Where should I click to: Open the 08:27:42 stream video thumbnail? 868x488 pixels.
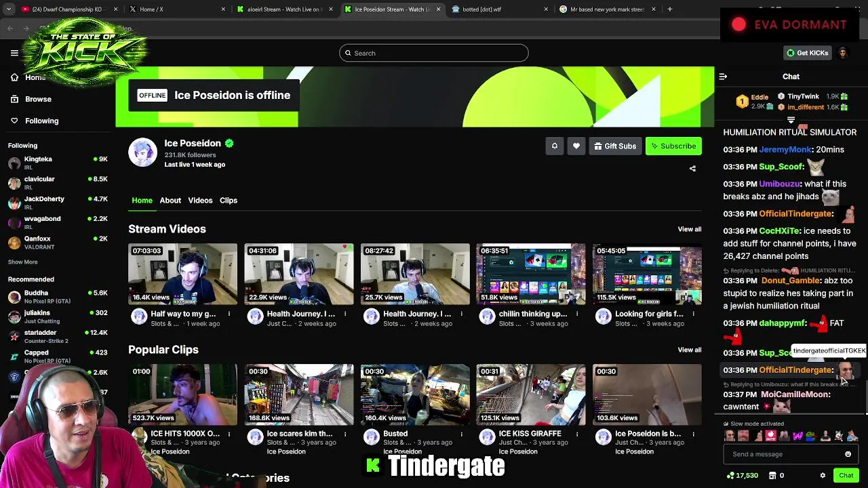(x=415, y=274)
